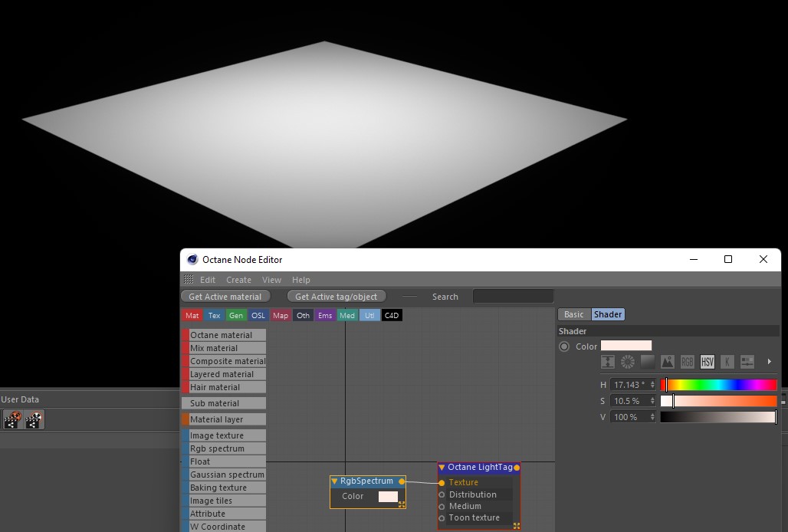Add a Mix material node

[x=224, y=348]
